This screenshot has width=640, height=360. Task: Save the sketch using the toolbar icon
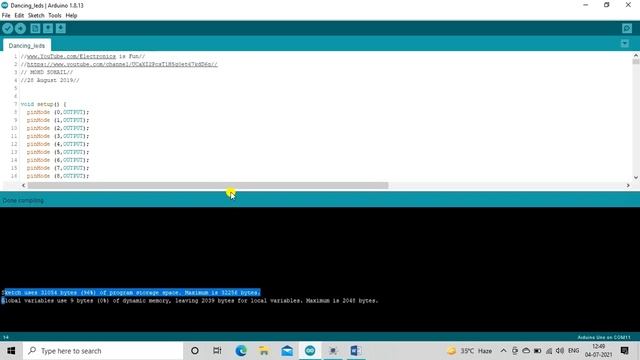tap(60, 28)
